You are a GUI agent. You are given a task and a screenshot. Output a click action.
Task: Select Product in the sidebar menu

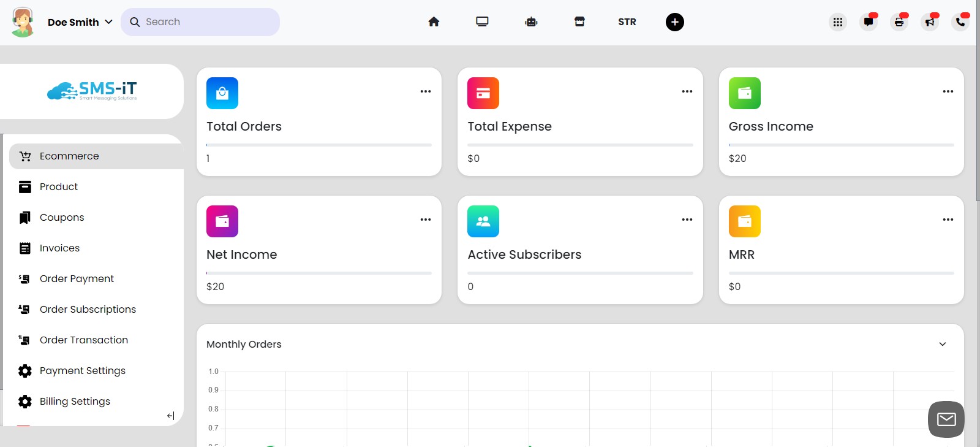click(x=59, y=186)
